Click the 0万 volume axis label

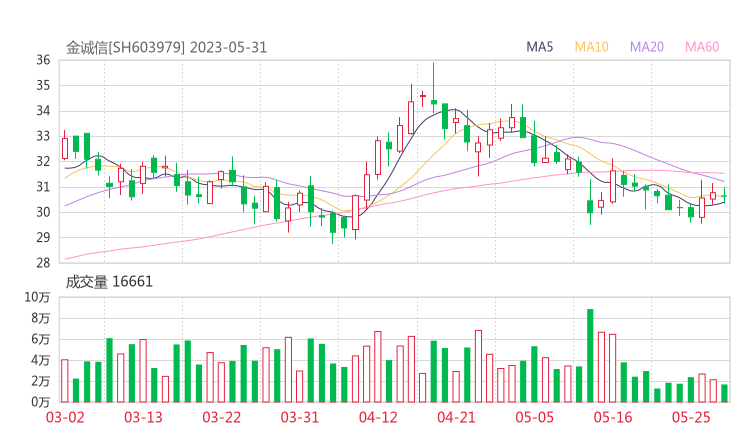(x=41, y=402)
